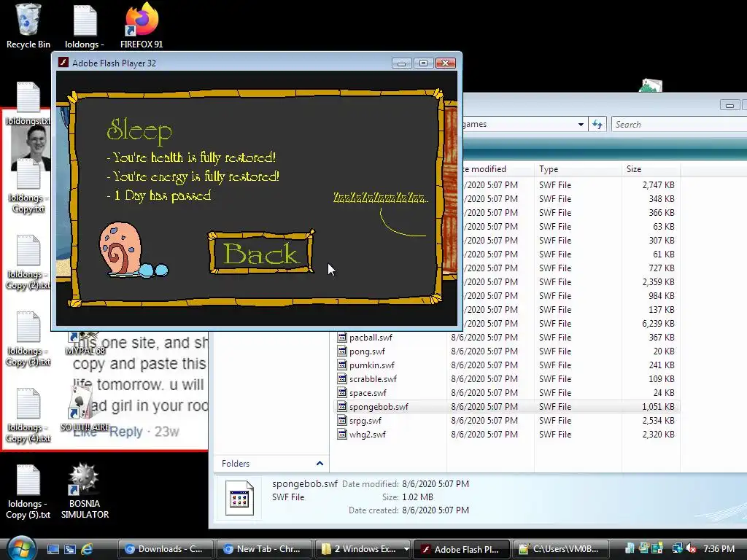This screenshot has width=747, height=560.
Task: Click Switch between windows in Quick Launch
Action: [x=69, y=549]
